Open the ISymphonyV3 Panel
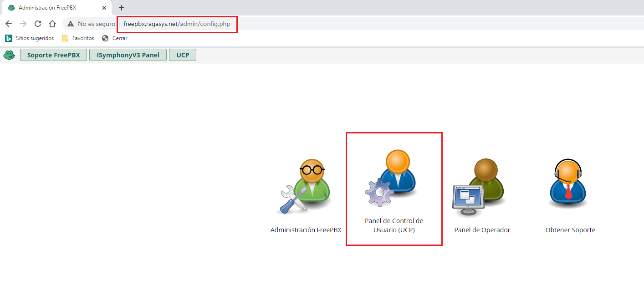The width and height of the screenshot is (644, 291). click(128, 54)
